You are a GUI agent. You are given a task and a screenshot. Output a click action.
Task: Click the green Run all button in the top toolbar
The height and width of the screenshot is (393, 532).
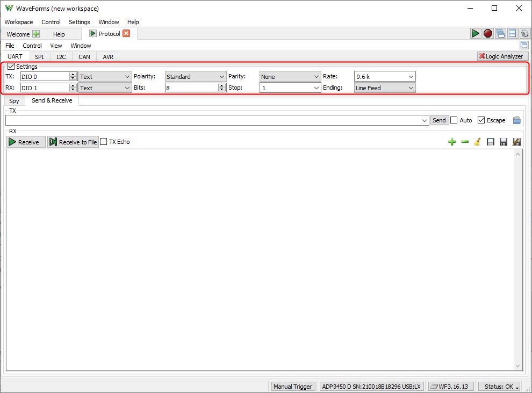pyautogui.click(x=476, y=33)
